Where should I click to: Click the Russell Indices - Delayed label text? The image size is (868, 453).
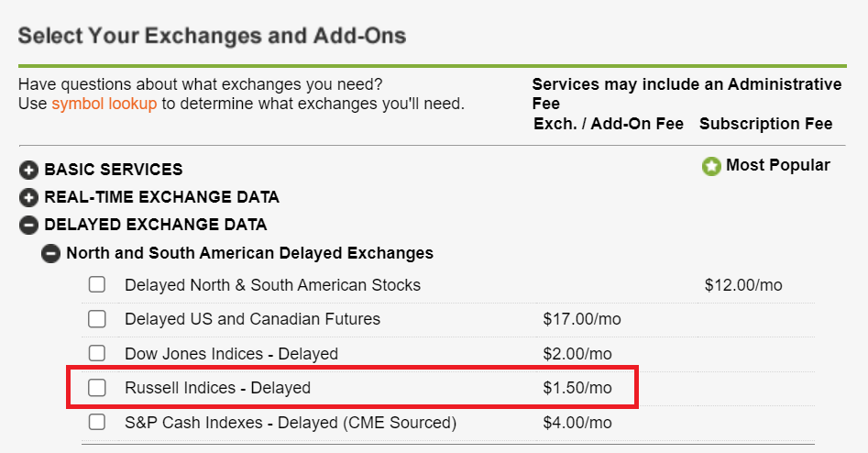pyautogui.click(x=217, y=388)
